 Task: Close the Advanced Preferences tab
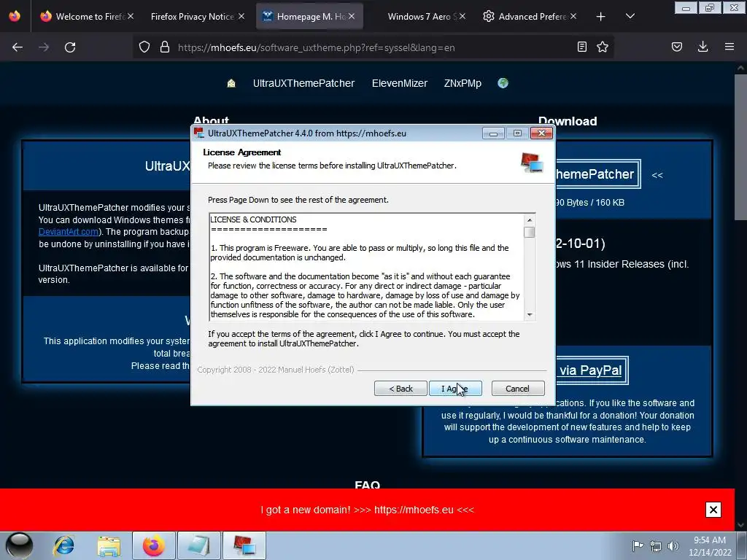pyautogui.click(x=573, y=16)
